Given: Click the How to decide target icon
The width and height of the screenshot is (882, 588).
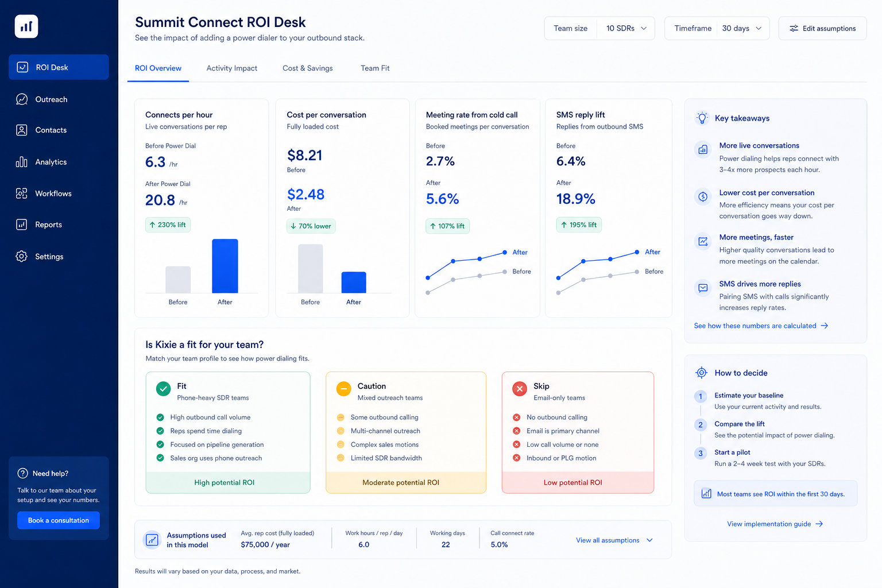Looking at the screenshot, I should coord(702,373).
